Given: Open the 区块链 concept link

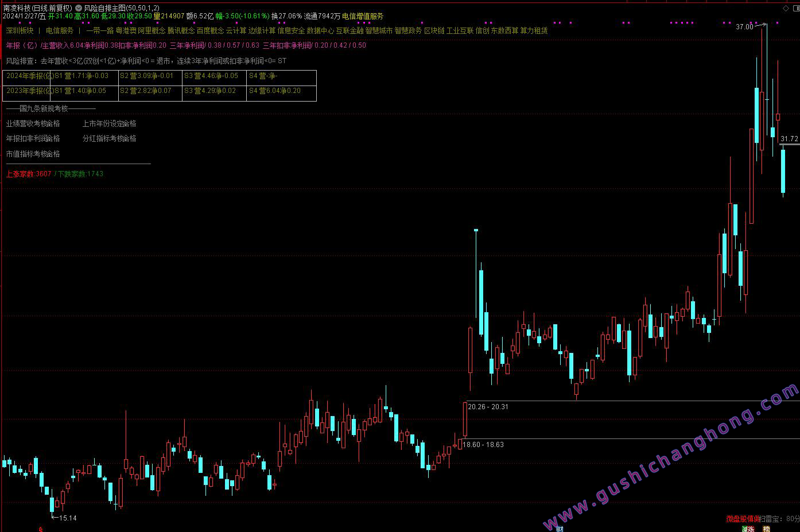Looking at the screenshot, I should coord(434,30).
